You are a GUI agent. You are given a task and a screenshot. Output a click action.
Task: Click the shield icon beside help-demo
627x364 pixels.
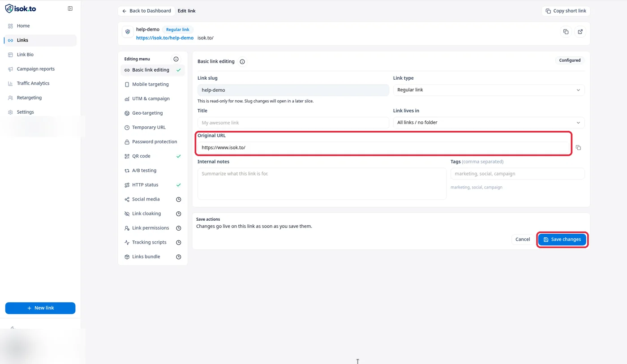click(x=128, y=32)
